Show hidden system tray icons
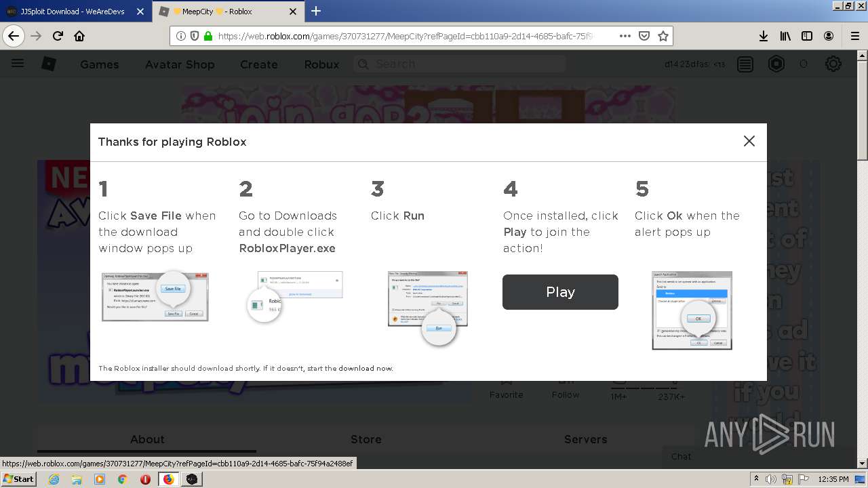This screenshot has width=868, height=488. (x=756, y=479)
